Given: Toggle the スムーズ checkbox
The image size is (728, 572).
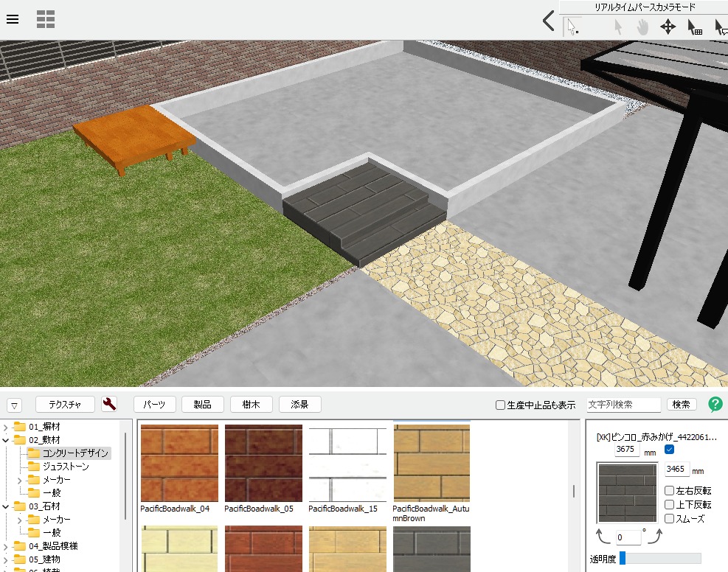Looking at the screenshot, I should (x=669, y=518).
